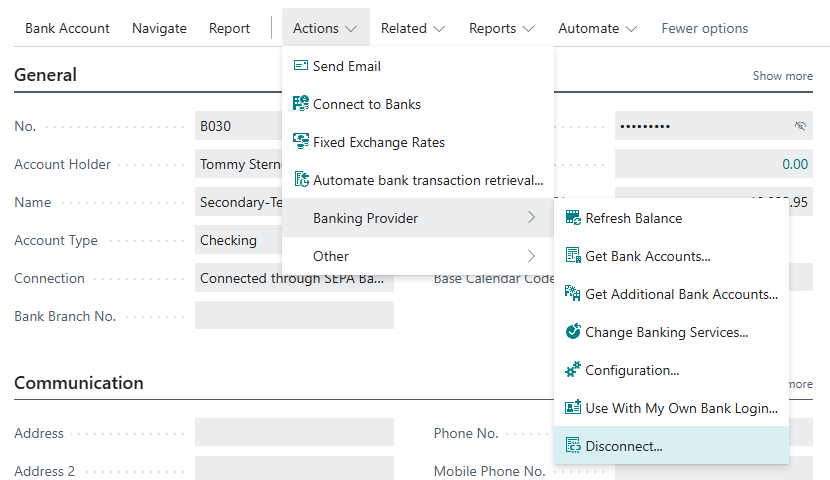Click the Change Banking Services icon
The image size is (830, 480).
coord(573,331)
